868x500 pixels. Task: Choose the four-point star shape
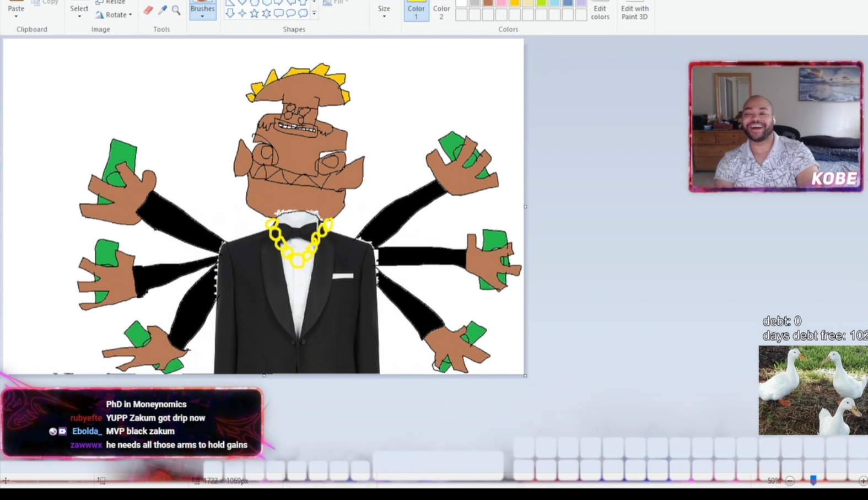pos(242,13)
